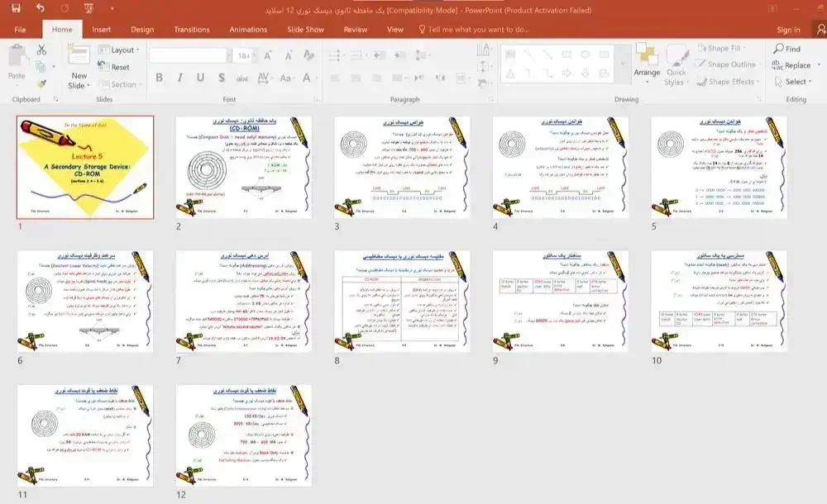
Task: Click the Start From Beginning slideshow icon
Action: 89,8
